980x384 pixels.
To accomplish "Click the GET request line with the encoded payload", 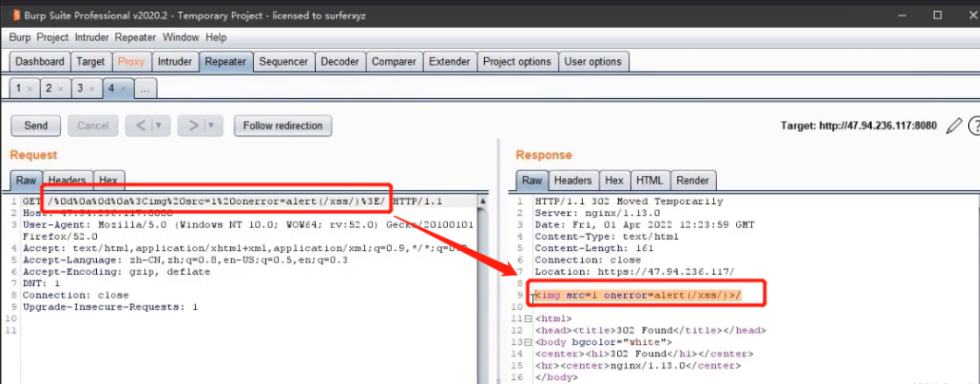I will pos(233,201).
